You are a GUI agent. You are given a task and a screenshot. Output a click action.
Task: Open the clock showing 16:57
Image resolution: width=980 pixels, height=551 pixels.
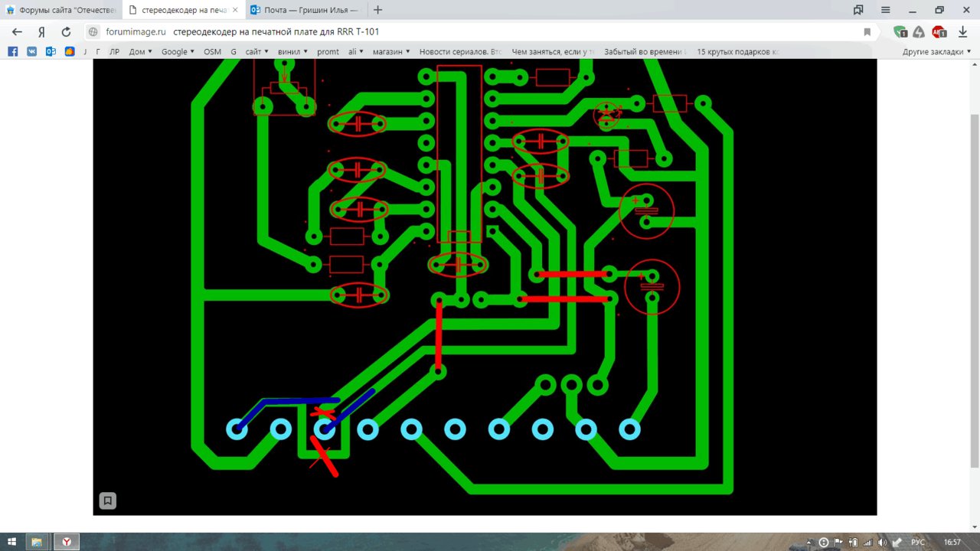952,542
